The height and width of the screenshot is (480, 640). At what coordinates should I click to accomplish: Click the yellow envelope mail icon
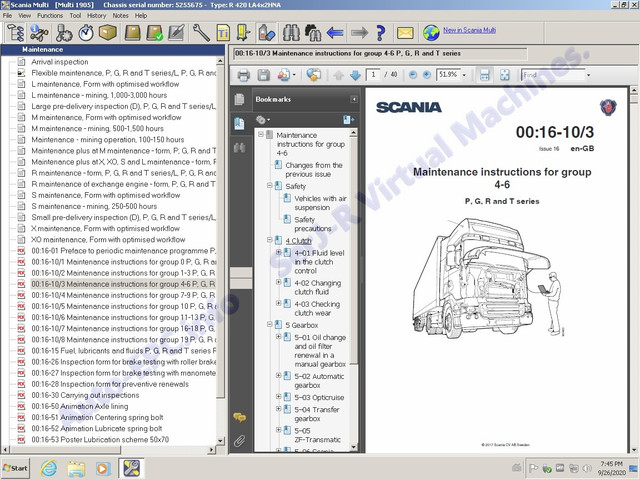point(405,33)
